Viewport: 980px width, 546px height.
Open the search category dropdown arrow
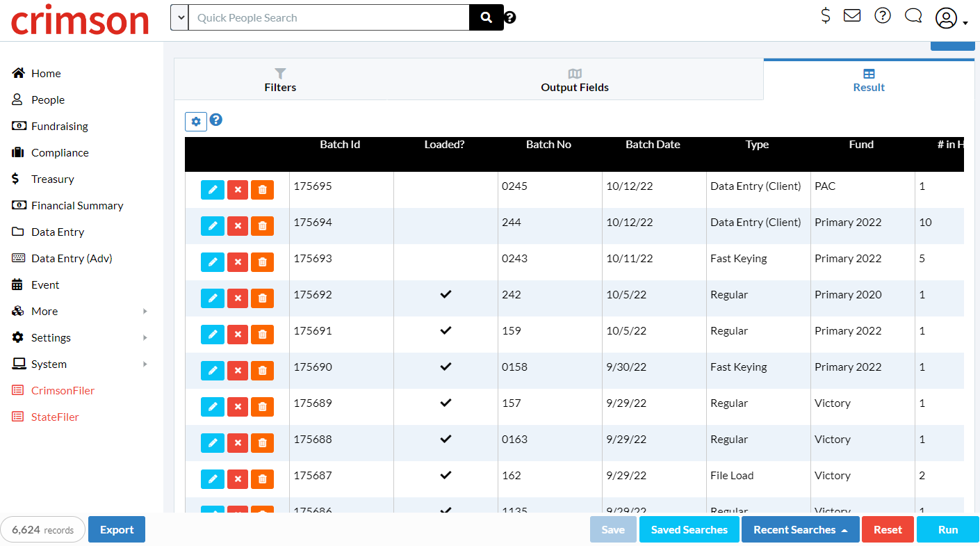click(179, 17)
